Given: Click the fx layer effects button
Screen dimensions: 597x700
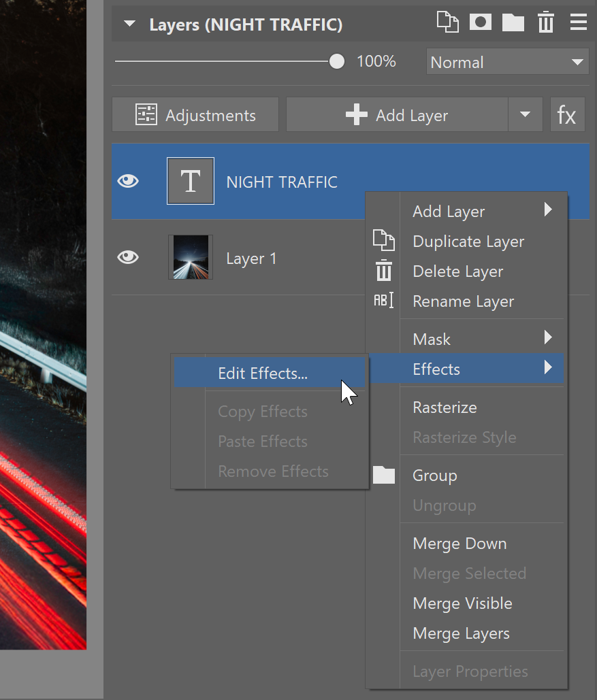Looking at the screenshot, I should coord(567,115).
